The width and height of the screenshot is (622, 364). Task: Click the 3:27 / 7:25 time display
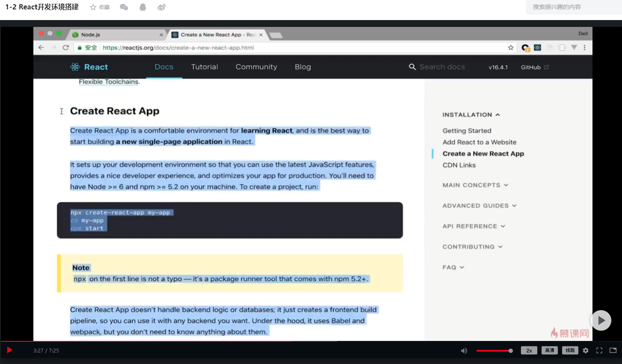click(x=46, y=351)
